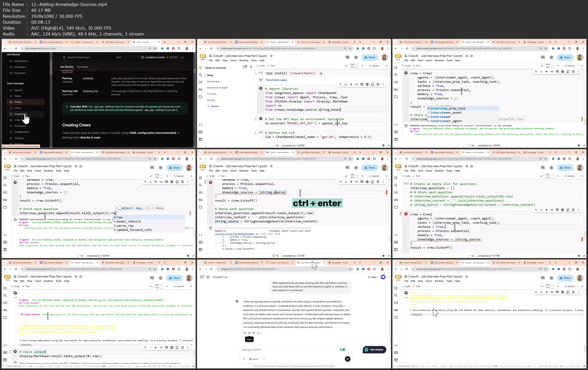Image resolution: width=588 pixels, height=370 pixels.
Task: Click Read aloud speaker icon in ChatGPT
Action: pyautogui.click(x=245, y=333)
